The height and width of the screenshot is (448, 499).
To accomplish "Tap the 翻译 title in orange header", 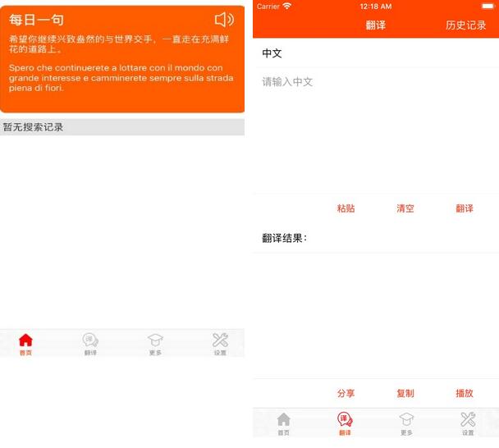I will 376,25.
